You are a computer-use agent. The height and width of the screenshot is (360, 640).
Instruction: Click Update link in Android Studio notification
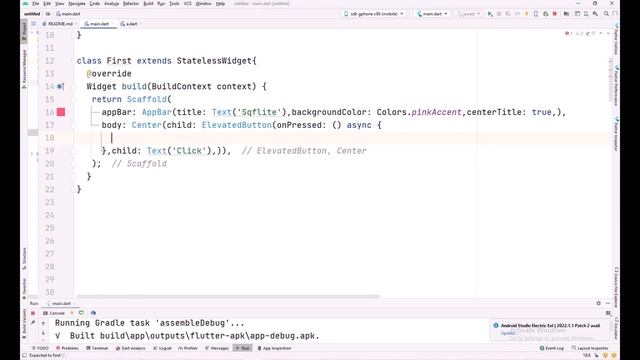tap(508, 333)
